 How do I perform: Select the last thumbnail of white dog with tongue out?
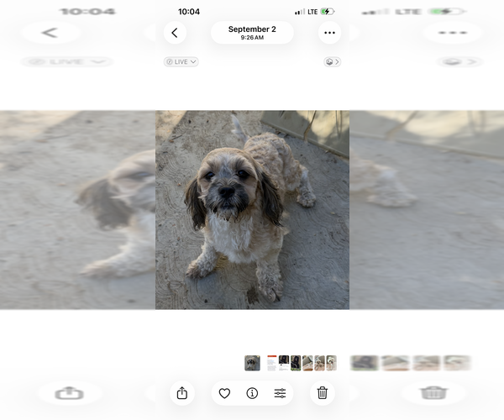point(332,363)
